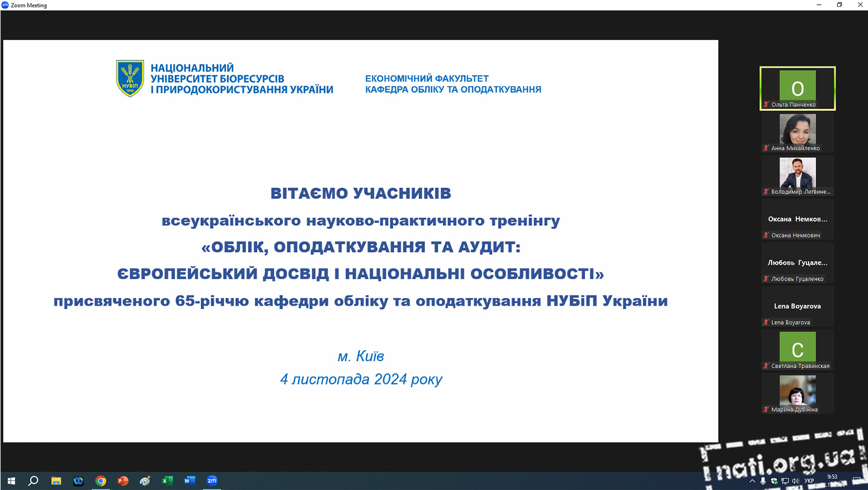This screenshot has width=868, height=490.
Task: Show hidden tray icons chevron
Action: tap(752, 481)
